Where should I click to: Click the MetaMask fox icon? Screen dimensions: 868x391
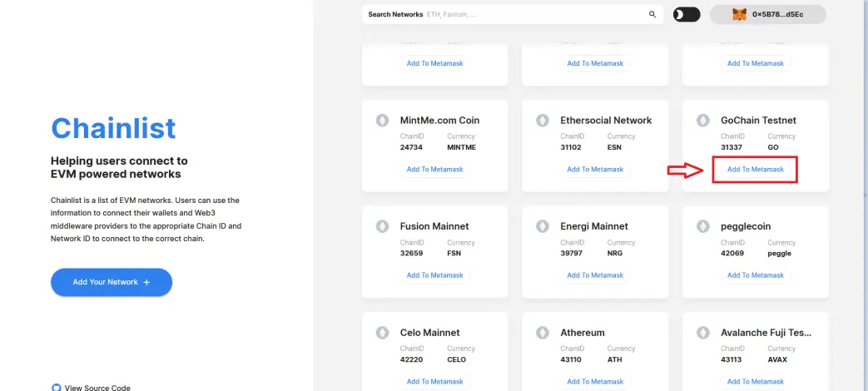click(x=739, y=14)
